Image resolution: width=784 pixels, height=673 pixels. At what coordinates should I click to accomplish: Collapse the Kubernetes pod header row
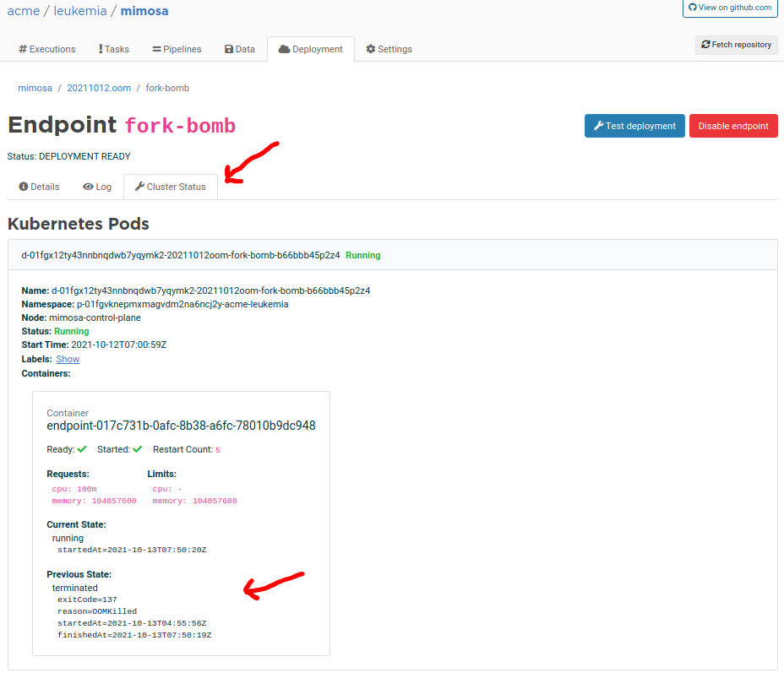[180, 255]
